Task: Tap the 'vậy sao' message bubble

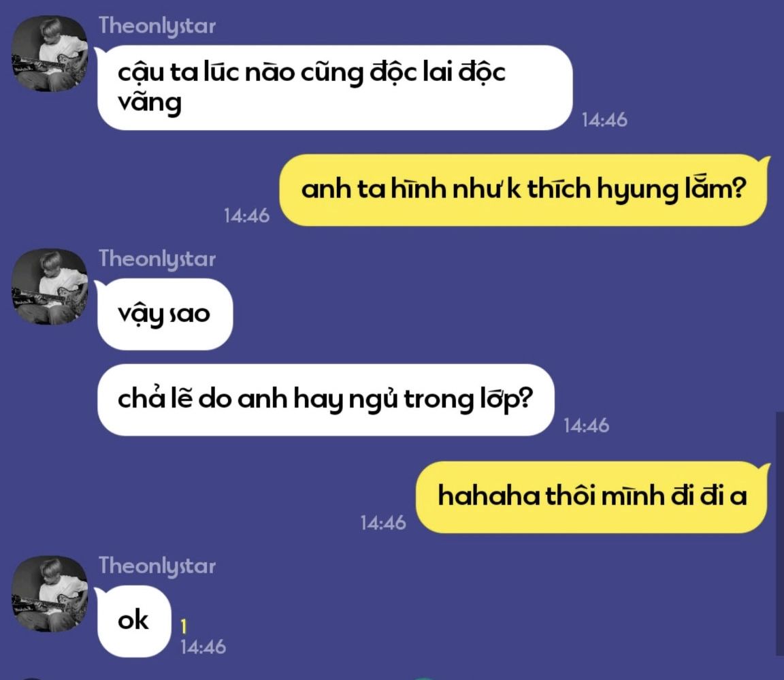Action: 165,314
